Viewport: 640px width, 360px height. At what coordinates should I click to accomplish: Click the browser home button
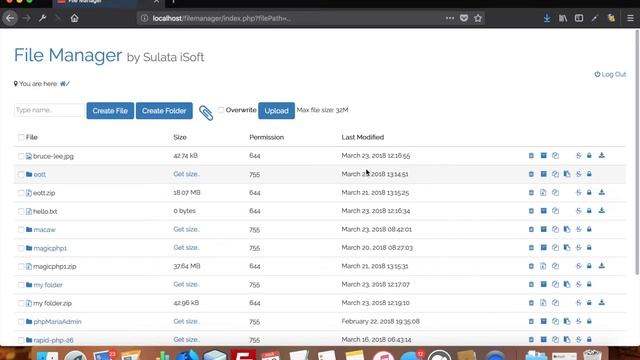[74, 18]
